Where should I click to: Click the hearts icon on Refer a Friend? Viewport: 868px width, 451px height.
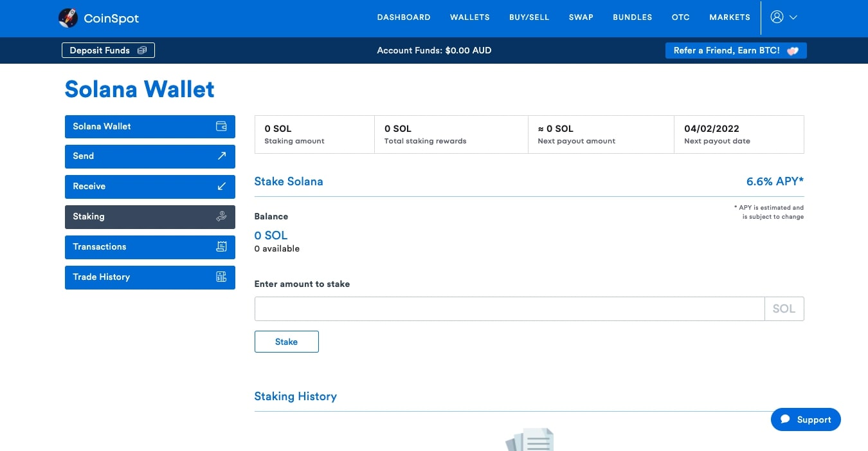pos(793,51)
